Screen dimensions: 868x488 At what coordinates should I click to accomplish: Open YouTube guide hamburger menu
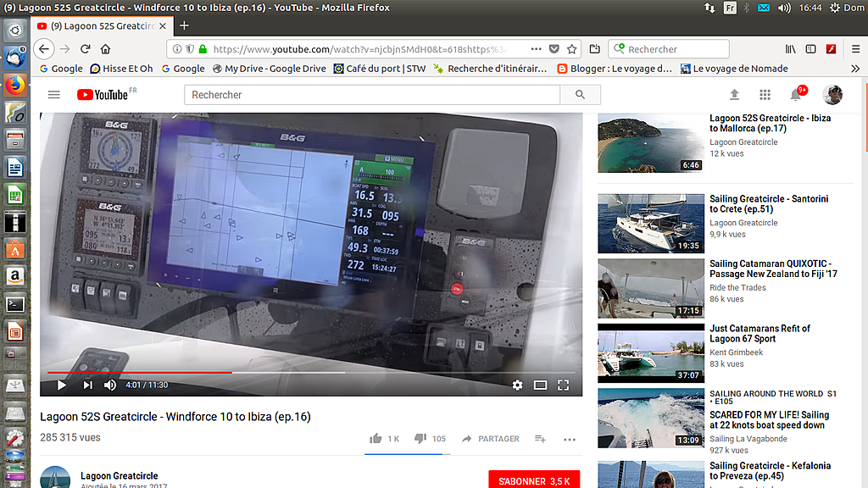click(x=53, y=95)
